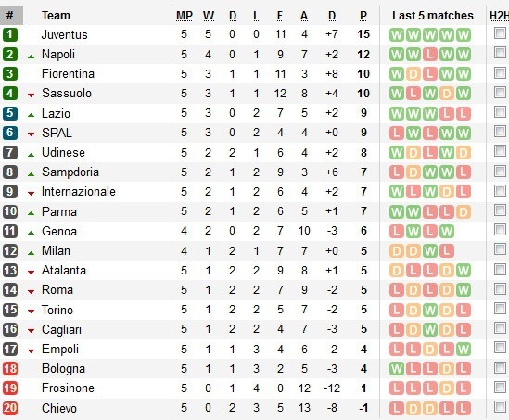This screenshot has height=420, width=509.
Task: Click the Last 5 matches header
Action: pos(433,16)
